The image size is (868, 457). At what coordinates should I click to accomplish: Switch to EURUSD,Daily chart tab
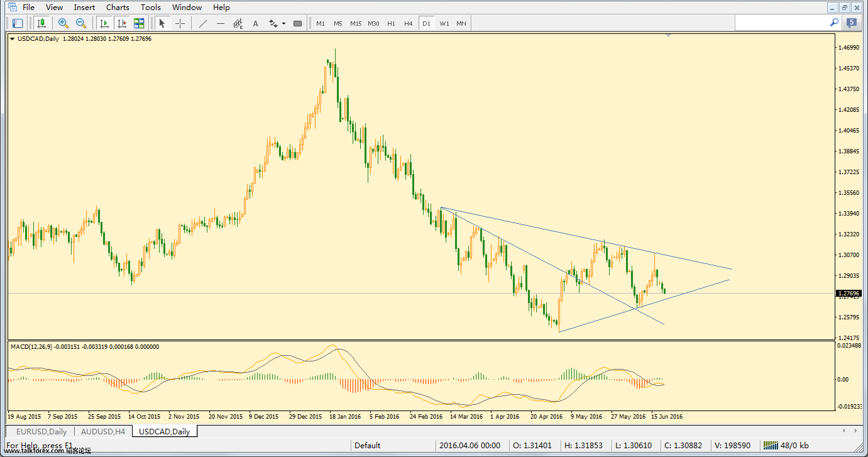coord(40,431)
